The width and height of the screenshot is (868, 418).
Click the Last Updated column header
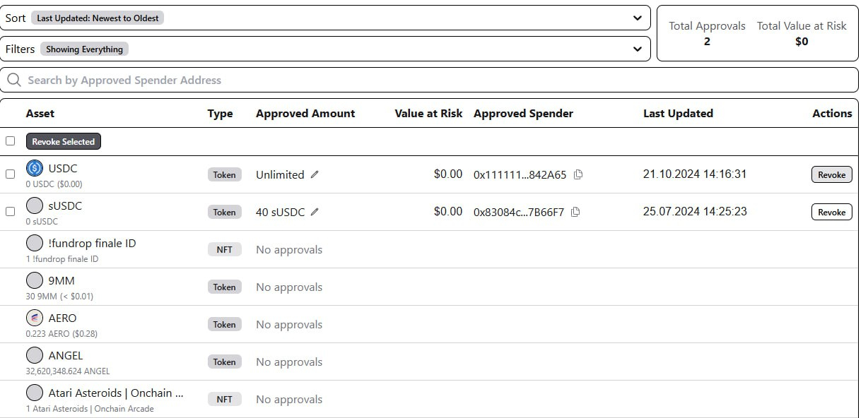(678, 114)
